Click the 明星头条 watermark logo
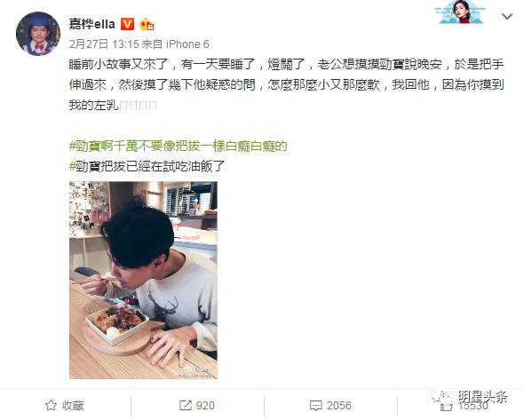 click(470, 397)
